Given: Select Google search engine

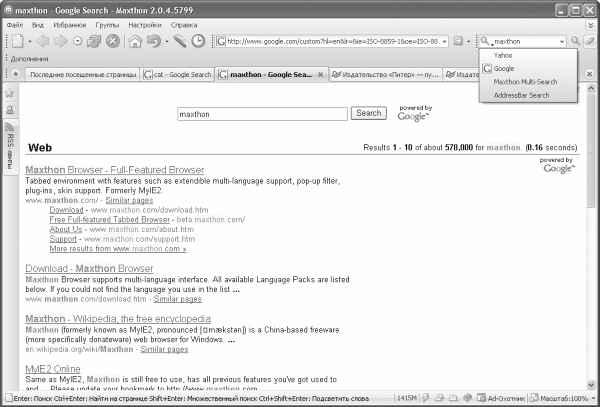Looking at the screenshot, I should click(528, 68).
